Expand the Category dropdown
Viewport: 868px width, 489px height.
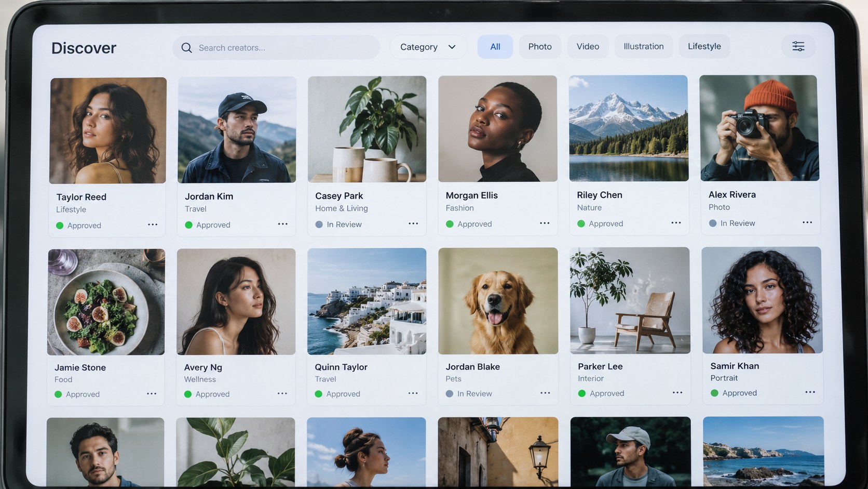tap(428, 47)
